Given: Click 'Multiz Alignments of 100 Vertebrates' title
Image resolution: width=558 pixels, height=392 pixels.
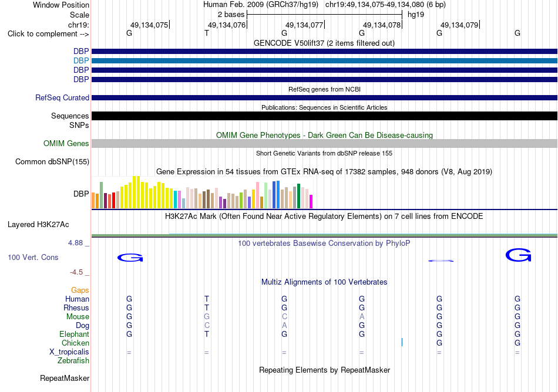Looking at the screenshot, I should pyautogui.click(x=324, y=282).
